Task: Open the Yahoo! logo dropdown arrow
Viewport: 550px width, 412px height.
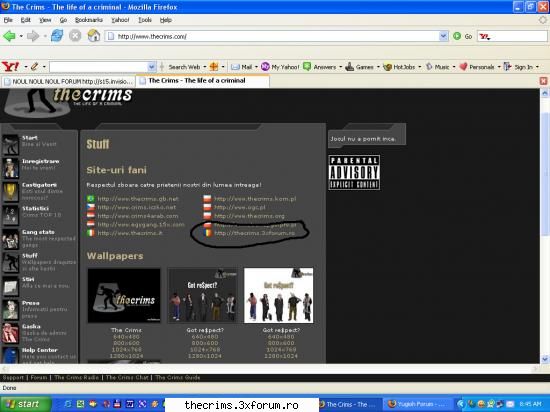Action: click(x=26, y=67)
